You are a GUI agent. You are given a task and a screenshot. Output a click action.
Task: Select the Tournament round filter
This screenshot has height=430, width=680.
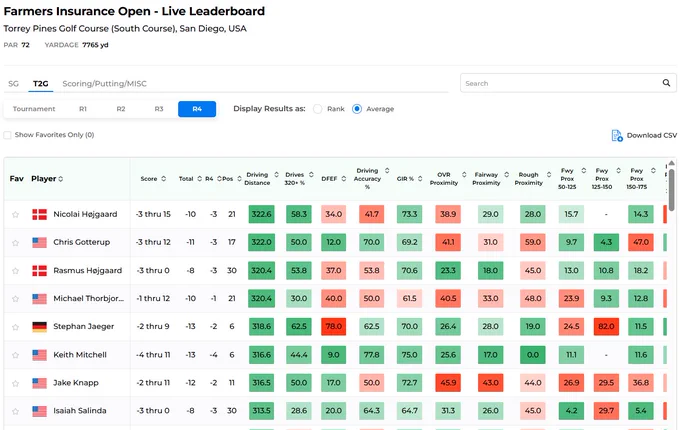34,109
